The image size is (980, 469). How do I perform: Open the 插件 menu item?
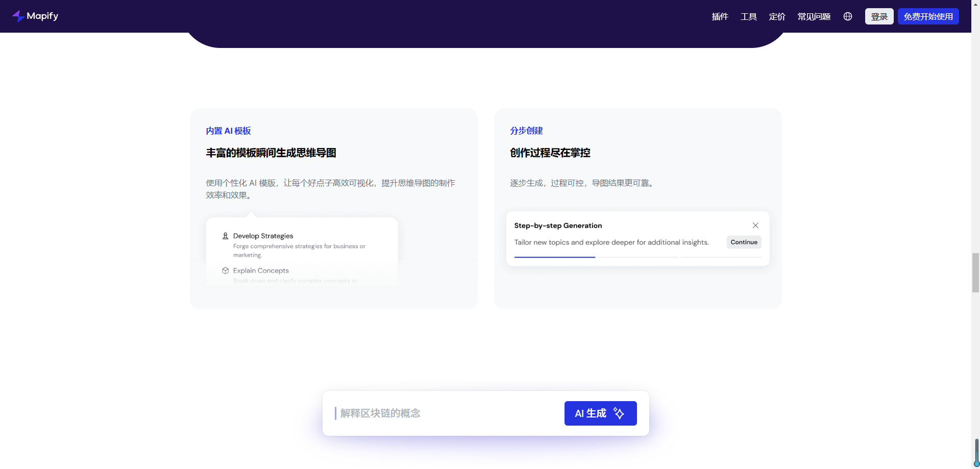[x=720, y=16]
